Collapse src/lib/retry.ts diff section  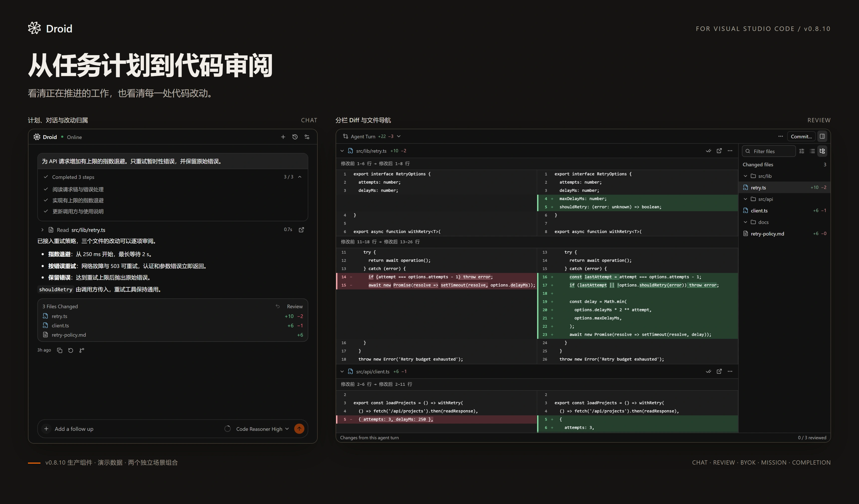click(342, 151)
